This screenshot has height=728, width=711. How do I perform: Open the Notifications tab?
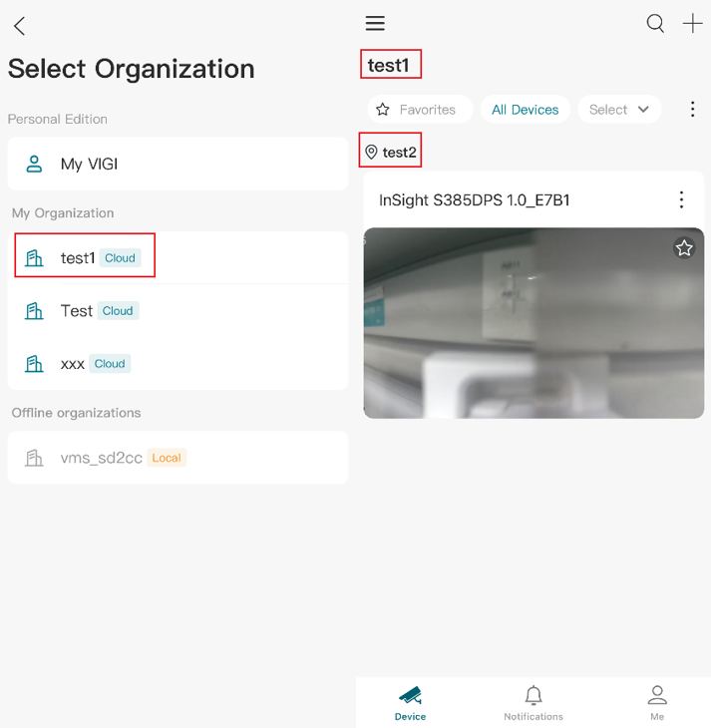tap(533, 703)
